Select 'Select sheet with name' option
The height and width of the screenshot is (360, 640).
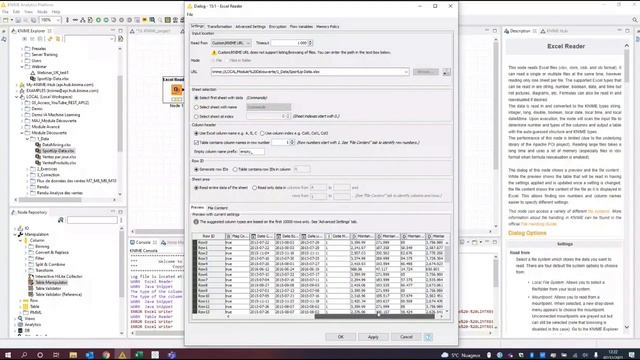coord(196,107)
